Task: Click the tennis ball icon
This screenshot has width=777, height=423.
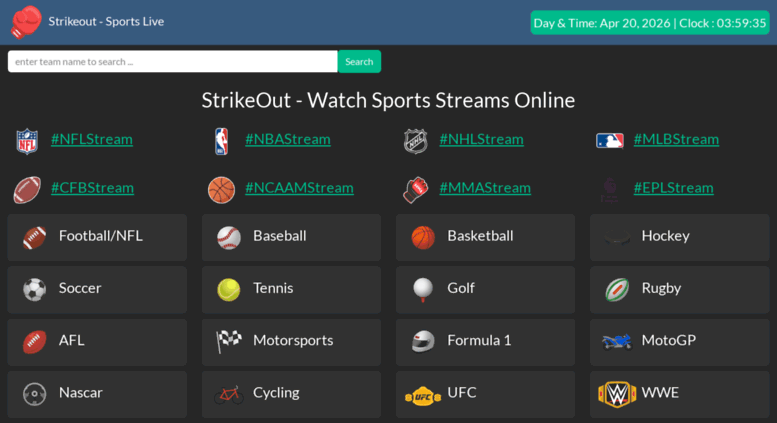Action: (x=228, y=290)
